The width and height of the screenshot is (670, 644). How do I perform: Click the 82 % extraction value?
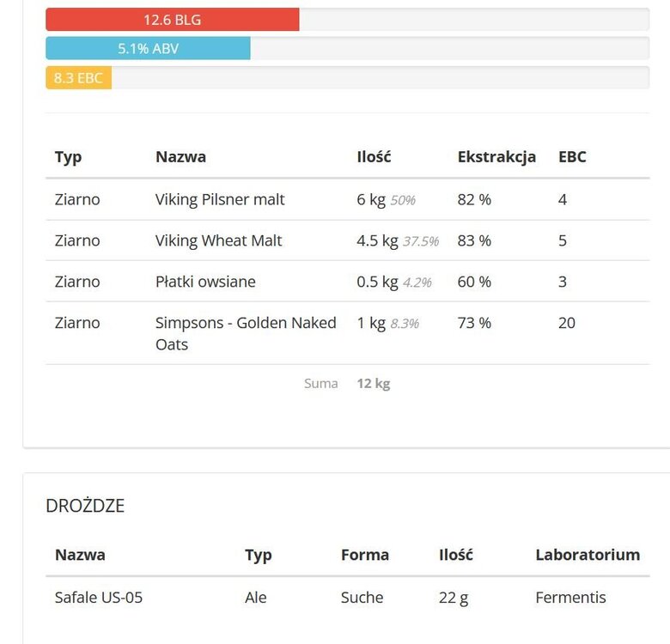(x=474, y=199)
